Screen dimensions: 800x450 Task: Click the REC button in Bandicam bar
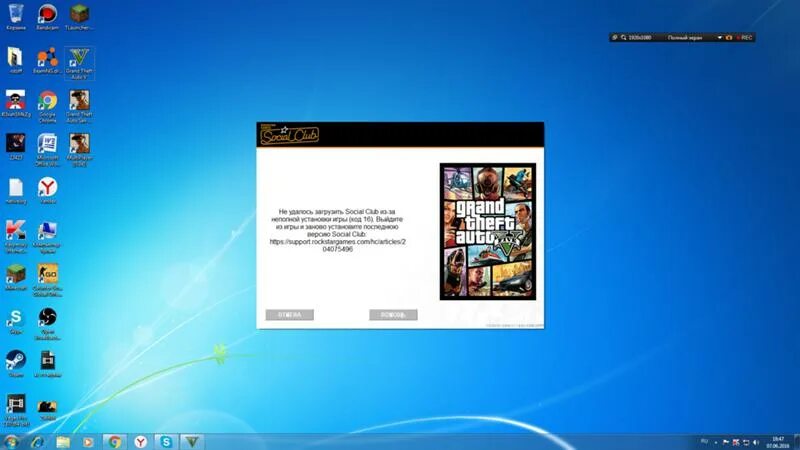745,38
